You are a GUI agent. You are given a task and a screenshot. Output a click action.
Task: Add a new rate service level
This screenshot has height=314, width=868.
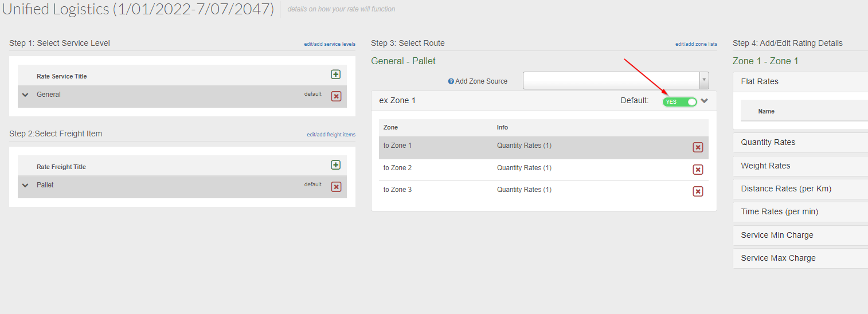pos(336,74)
